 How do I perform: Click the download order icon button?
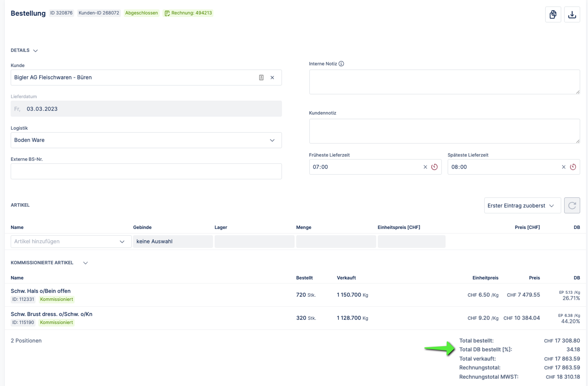[572, 14]
